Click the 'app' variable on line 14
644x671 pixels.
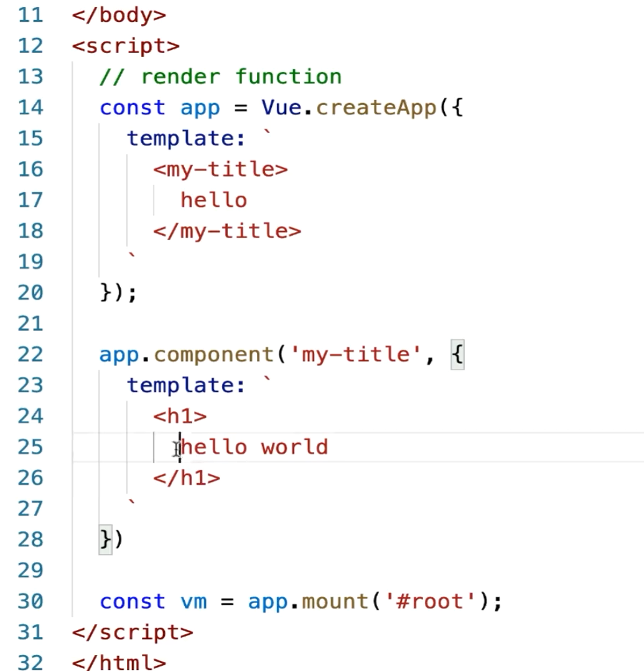[200, 109]
